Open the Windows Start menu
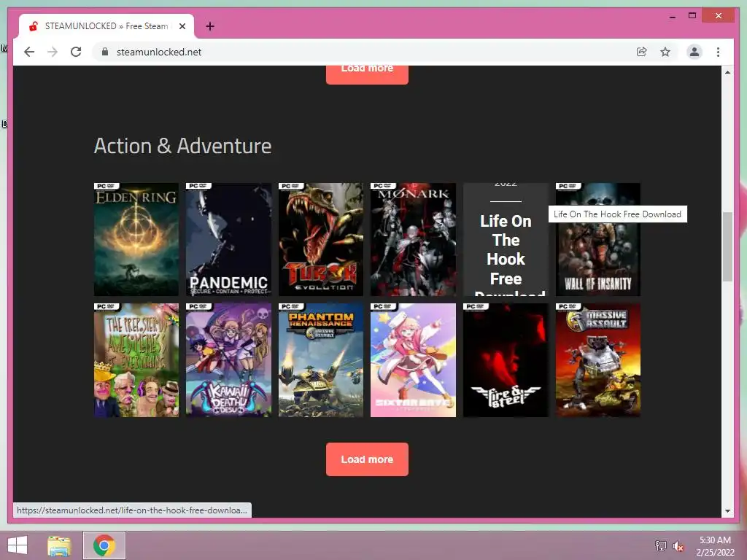747x560 pixels. (x=18, y=545)
